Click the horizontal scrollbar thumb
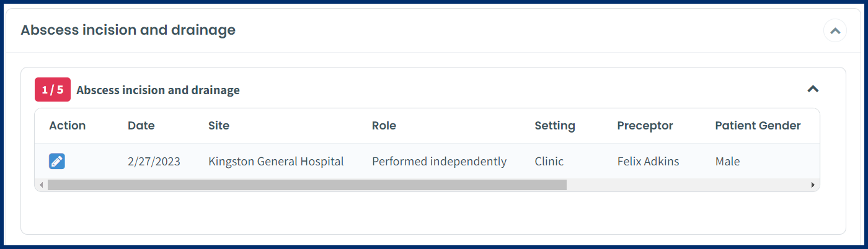868x249 pixels. coord(307,185)
